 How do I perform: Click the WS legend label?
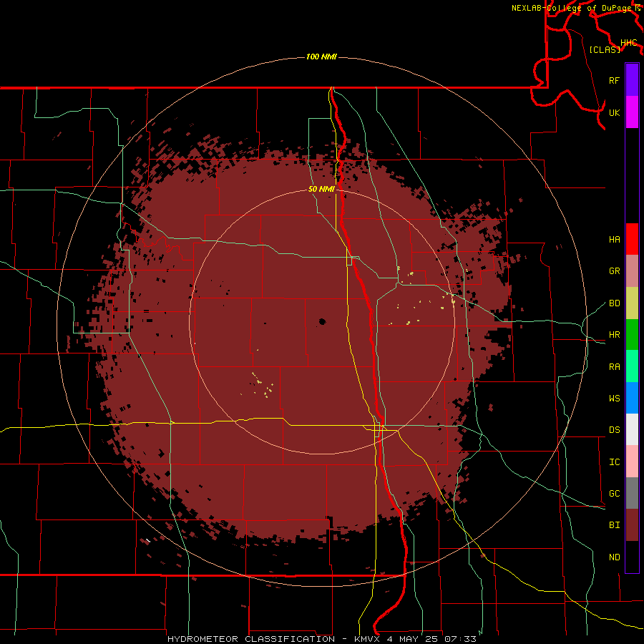point(614,399)
